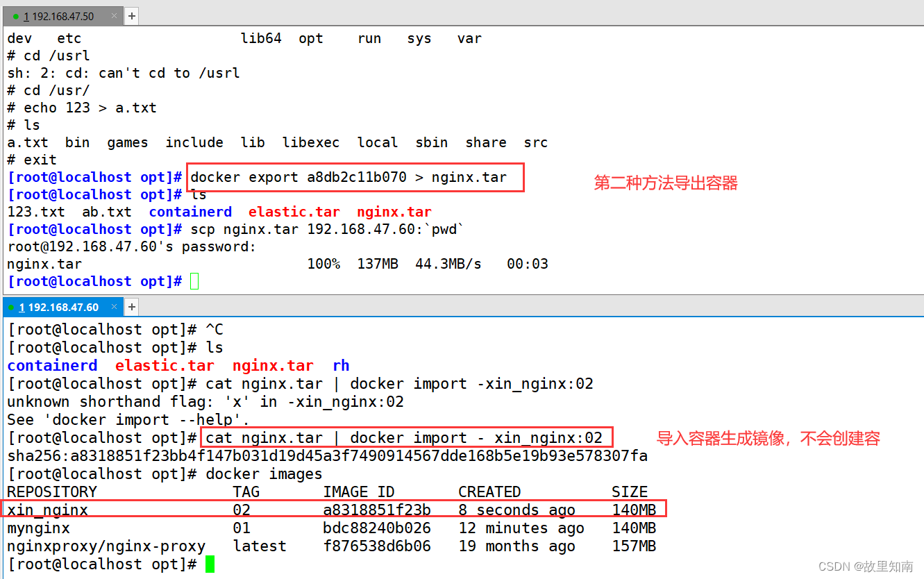Click "lib64" in the top directory listing
The width and height of the screenshot is (924, 579).
tap(261, 38)
